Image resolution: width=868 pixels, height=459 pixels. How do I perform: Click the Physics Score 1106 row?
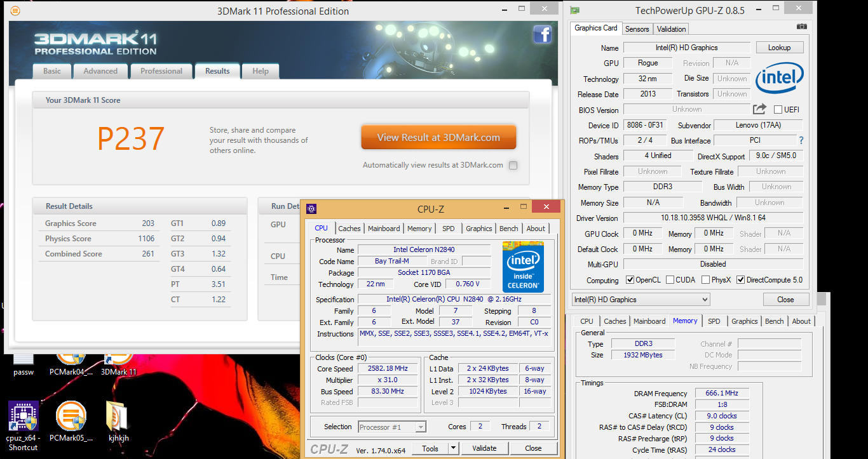[x=100, y=239]
